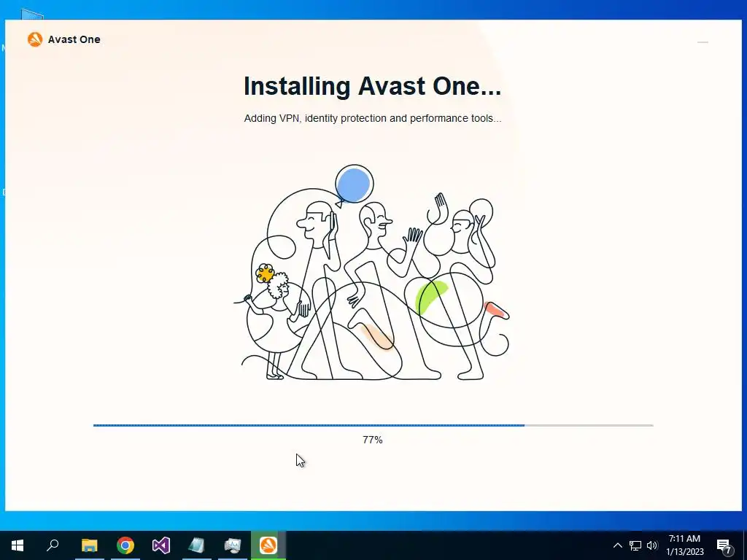Screen dimensions: 747x560
Task: Open the Windows Start menu
Action: pyautogui.click(x=18, y=545)
